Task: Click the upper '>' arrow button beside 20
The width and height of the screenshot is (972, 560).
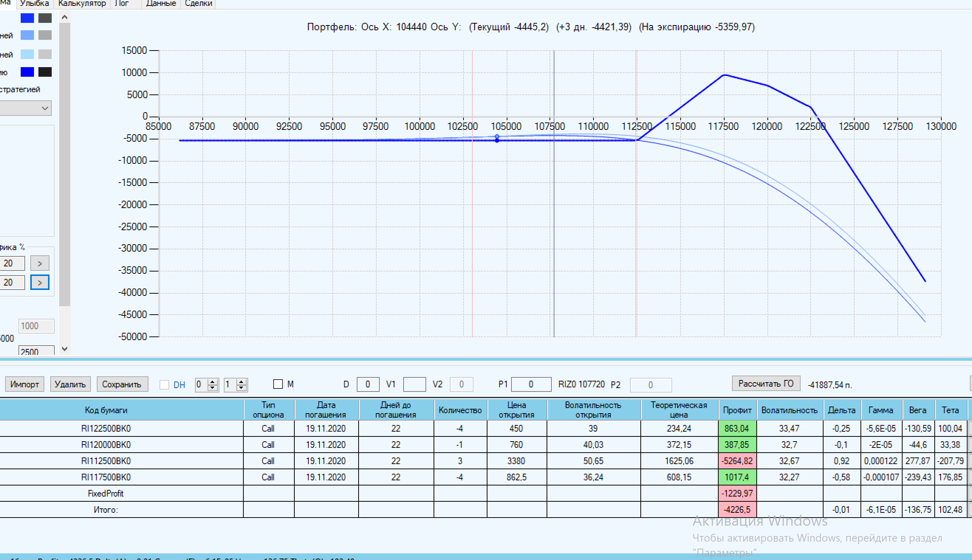Action: [40, 263]
